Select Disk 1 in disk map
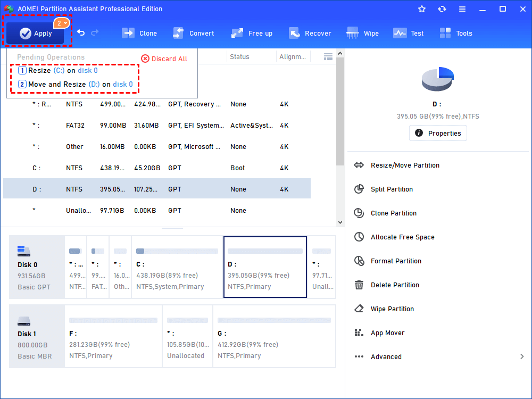The width and height of the screenshot is (532, 399). (x=37, y=336)
